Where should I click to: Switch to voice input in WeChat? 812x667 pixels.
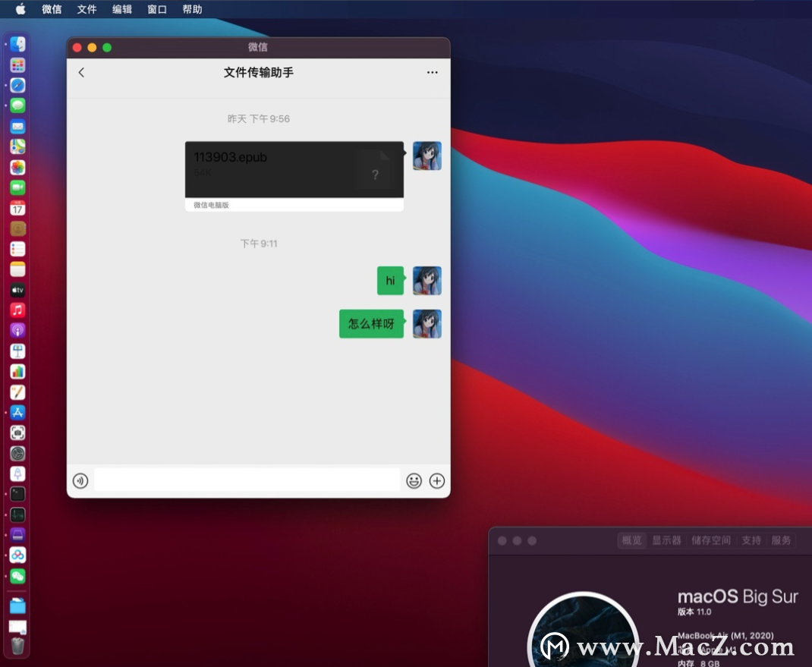pos(80,481)
